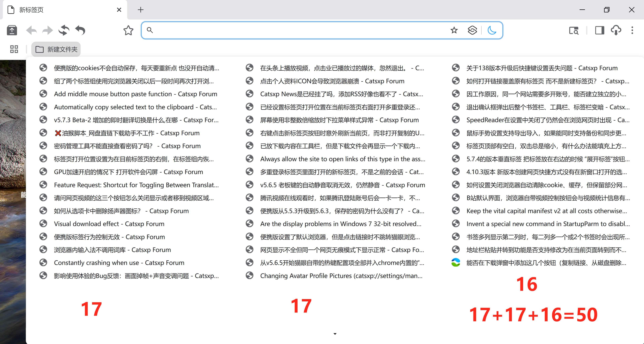Minimize the browser window
This screenshot has height=344, width=644.
(x=582, y=10)
